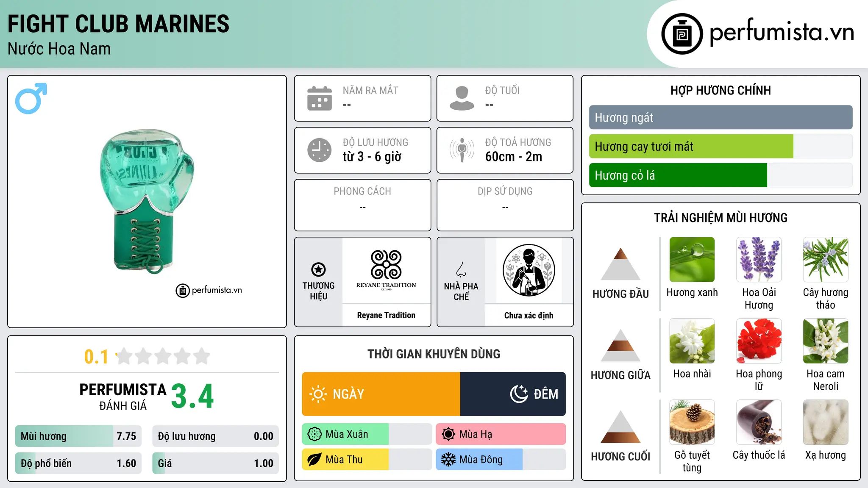Select the Hoa phong lữ geranium image
Screen dimensions: 868x488
[759, 341]
